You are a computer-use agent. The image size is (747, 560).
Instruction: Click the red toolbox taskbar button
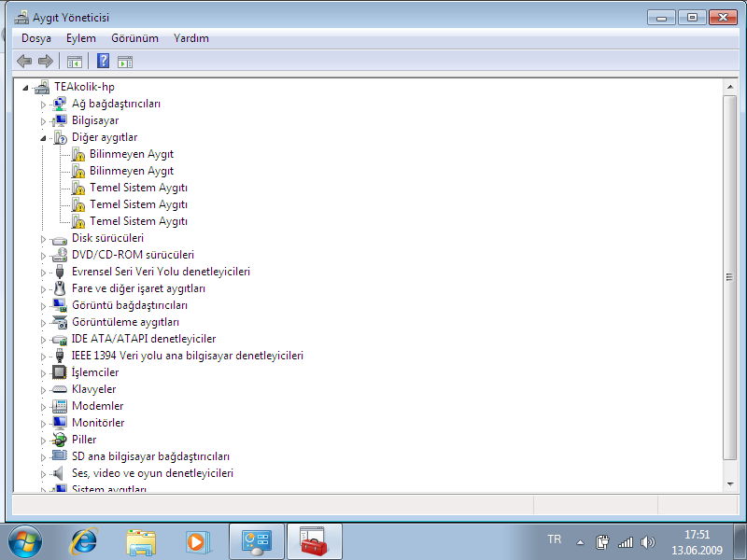(x=314, y=542)
